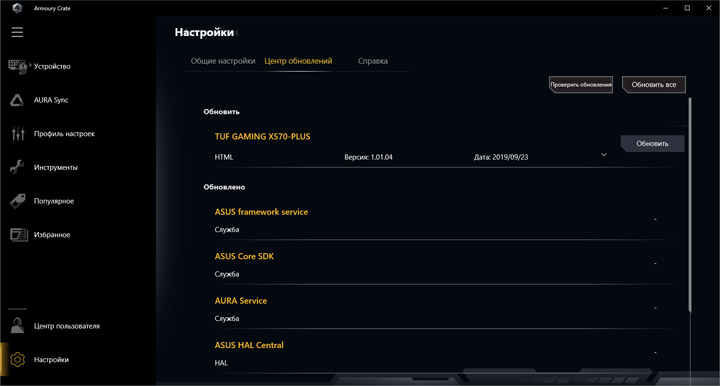The width and height of the screenshot is (720, 386).
Task: Expand the HTML update details chevron
Action: [604, 155]
